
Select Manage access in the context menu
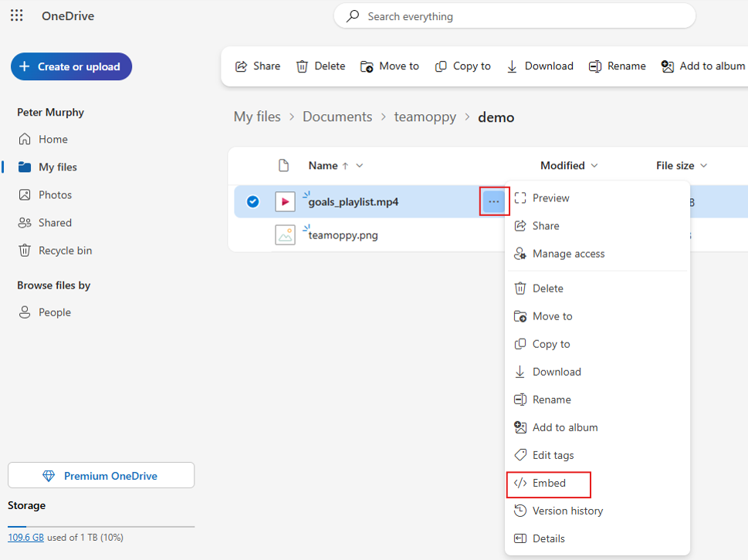click(568, 254)
